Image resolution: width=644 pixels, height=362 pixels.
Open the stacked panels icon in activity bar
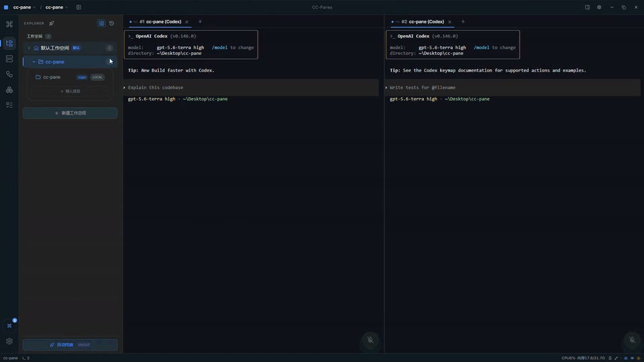9,59
